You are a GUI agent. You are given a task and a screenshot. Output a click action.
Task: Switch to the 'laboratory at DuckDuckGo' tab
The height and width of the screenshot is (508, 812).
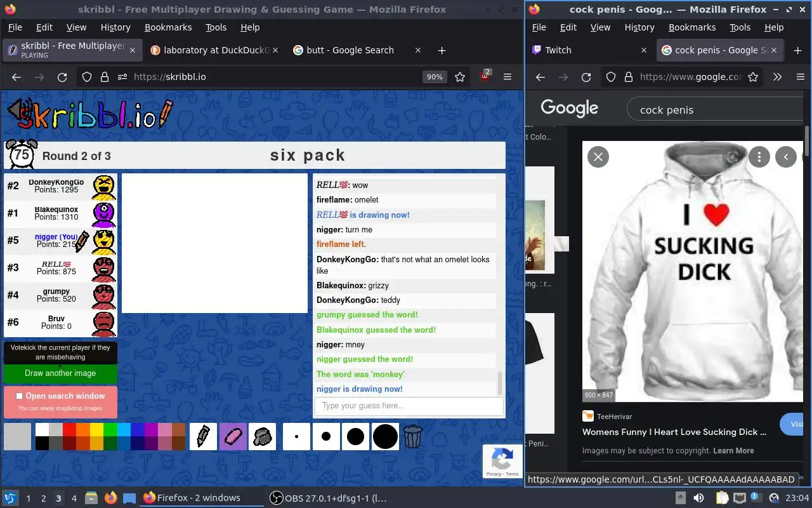215,50
